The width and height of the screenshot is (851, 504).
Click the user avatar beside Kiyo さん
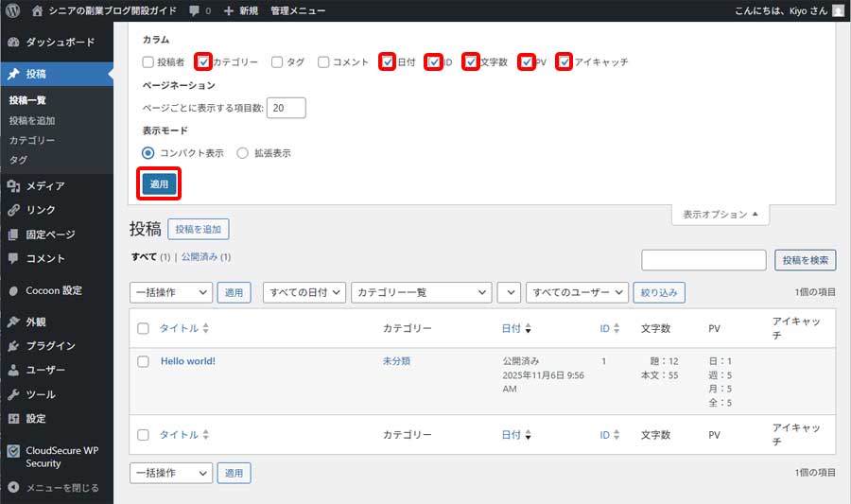click(839, 10)
